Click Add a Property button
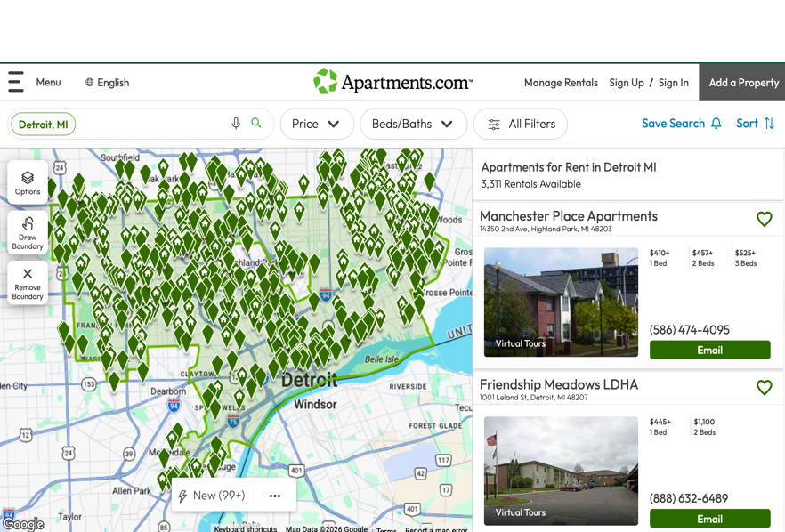This screenshot has height=532, width=785. 743,83
